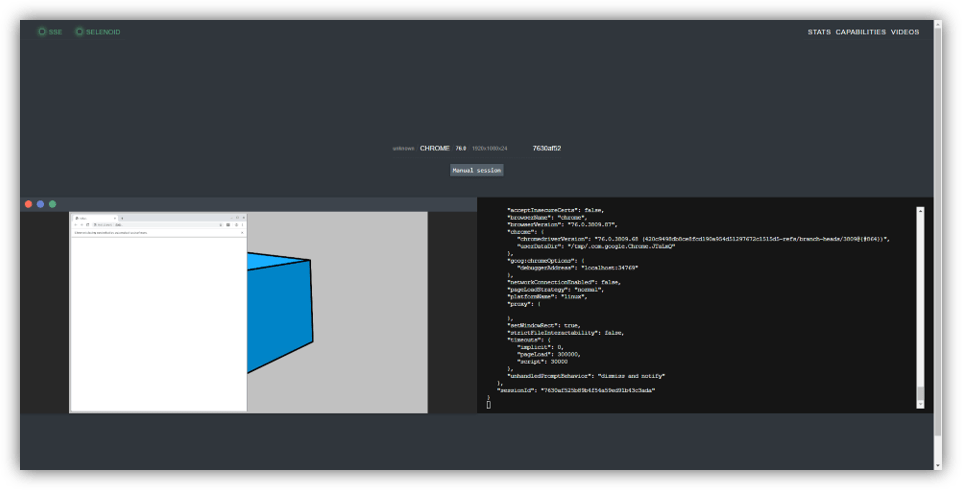Screen dimensions: 962x490
Task: Open the CAPABILITIES page
Action: (x=860, y=32)
